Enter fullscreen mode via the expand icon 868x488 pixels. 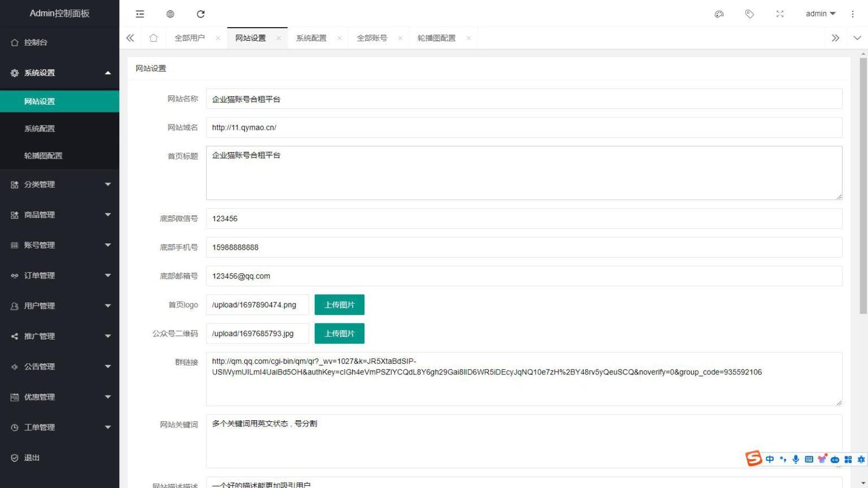780,14
